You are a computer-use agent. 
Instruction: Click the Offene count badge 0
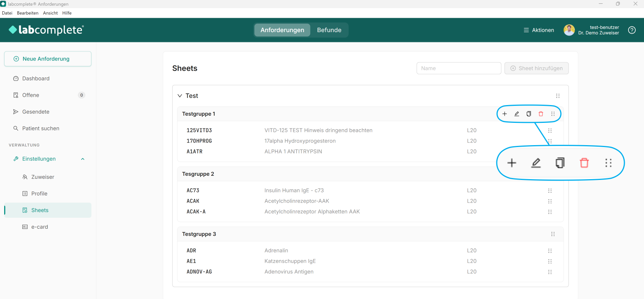(x=82, y=95)
